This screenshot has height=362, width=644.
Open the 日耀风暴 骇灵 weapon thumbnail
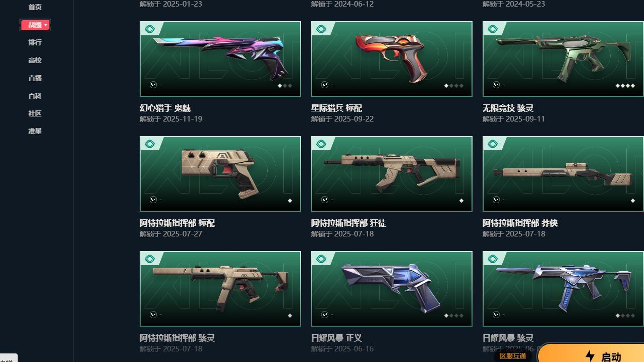tap(563, 289)
